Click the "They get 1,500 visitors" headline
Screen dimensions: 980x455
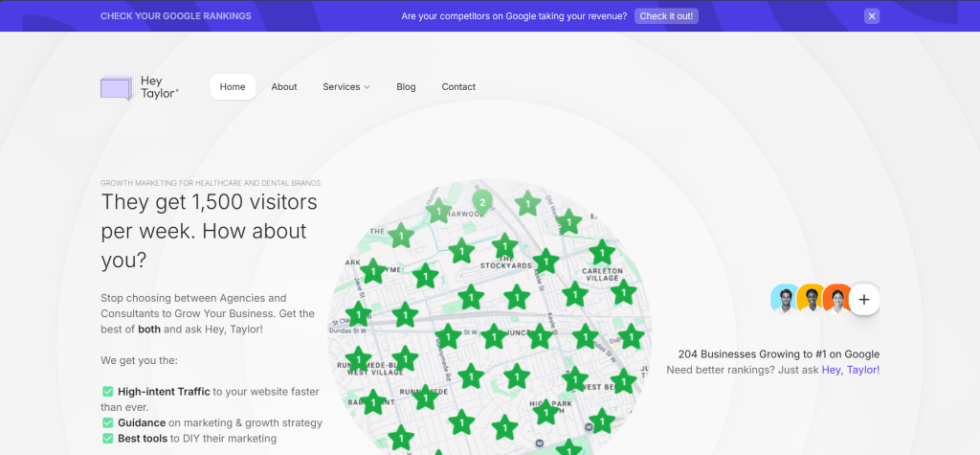tap(210, 202)
